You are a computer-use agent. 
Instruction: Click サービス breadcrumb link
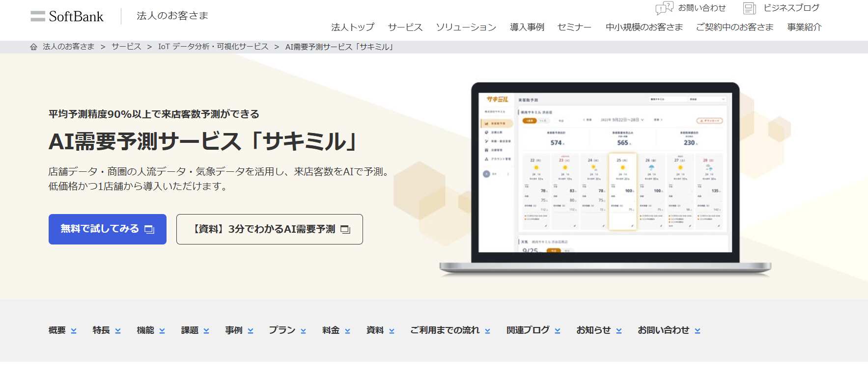126,47
